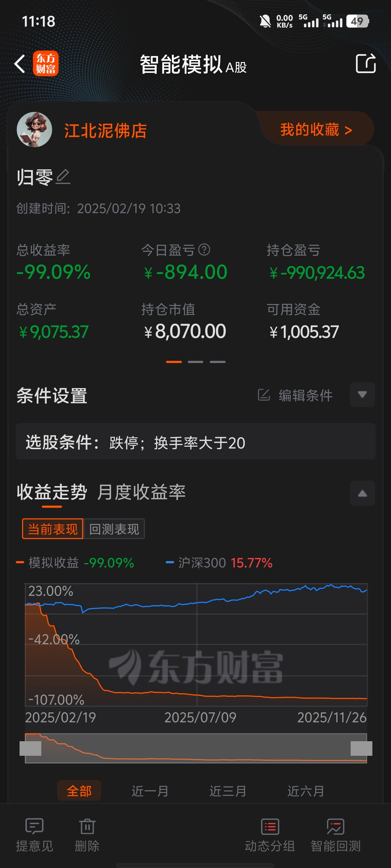Expand the 条件设置 dropdown arrow
Image resolution: width=391 pixels, height=868 pixels.
click(362, 395)
